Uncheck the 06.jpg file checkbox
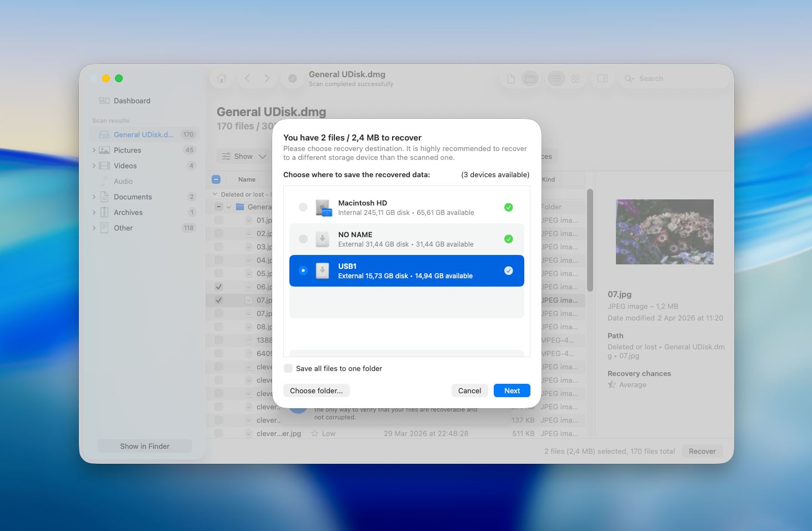 tap(219, 287)
